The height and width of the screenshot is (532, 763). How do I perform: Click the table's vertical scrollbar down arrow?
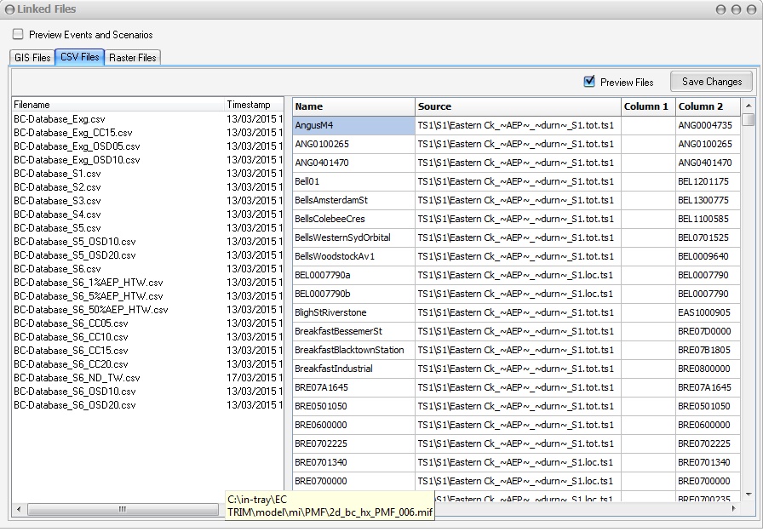[x=748, y=494]
